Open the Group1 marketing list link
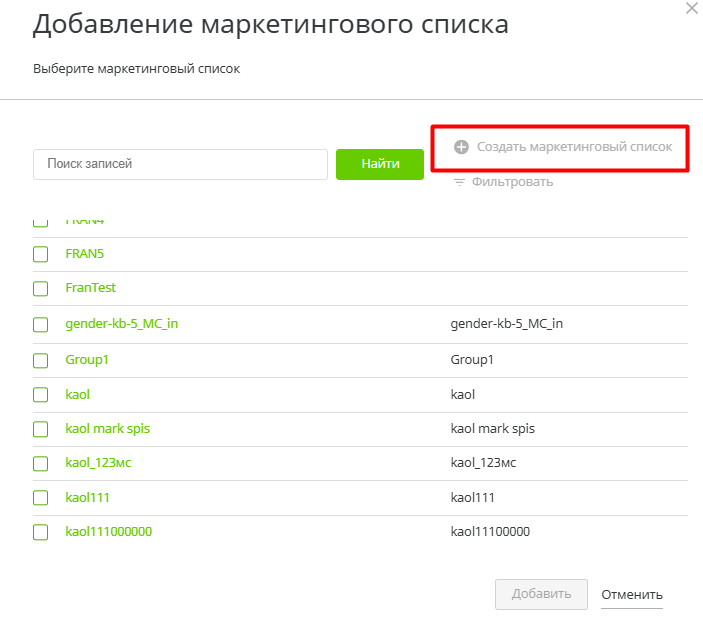Viewport: 703px width, 618px height. pos(86,360)
